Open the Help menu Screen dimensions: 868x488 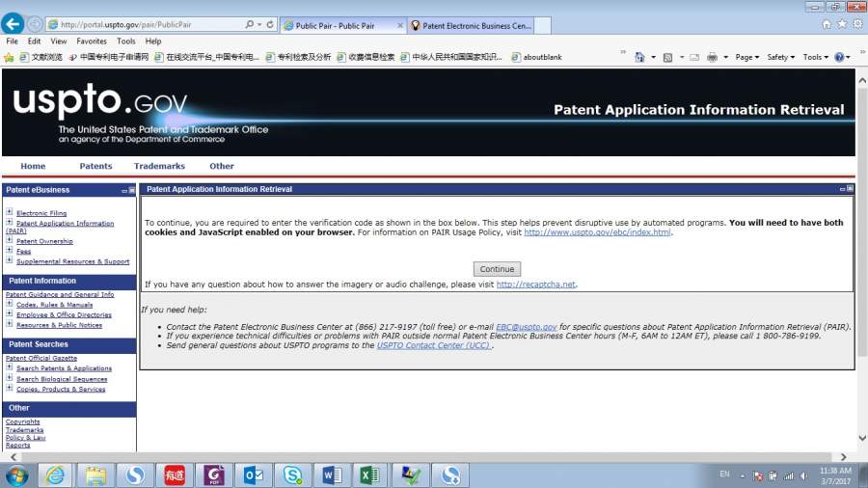click(153, 41)
